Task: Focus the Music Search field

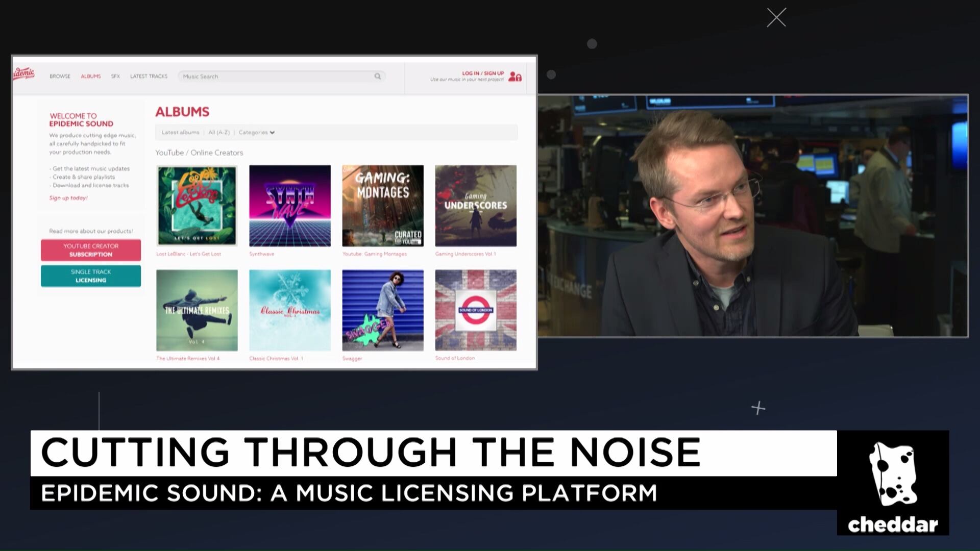Action: point(276,77)
